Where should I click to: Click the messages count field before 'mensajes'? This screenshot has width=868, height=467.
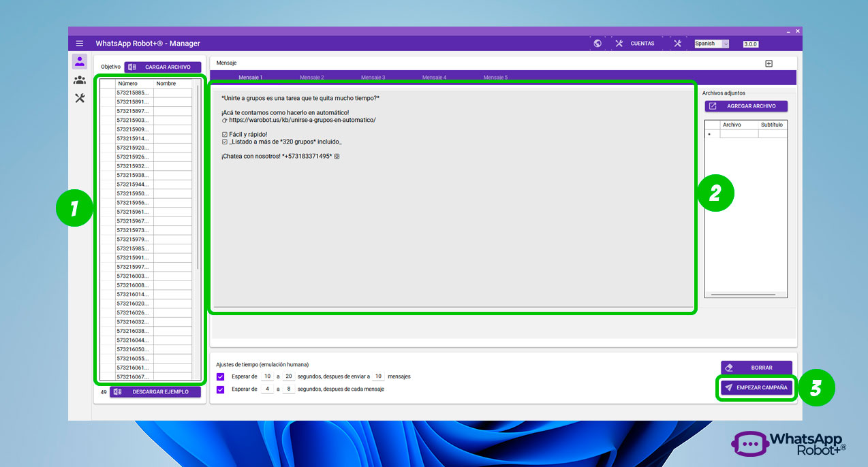point(378,376)
